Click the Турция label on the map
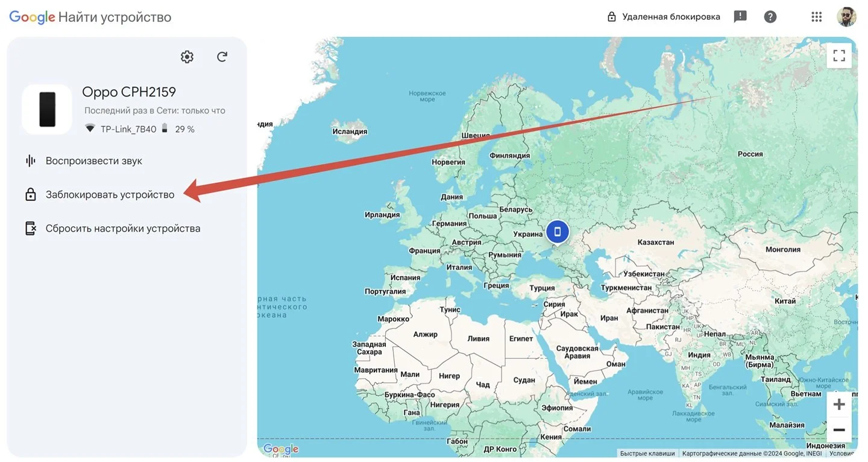 tap(542, 288)
